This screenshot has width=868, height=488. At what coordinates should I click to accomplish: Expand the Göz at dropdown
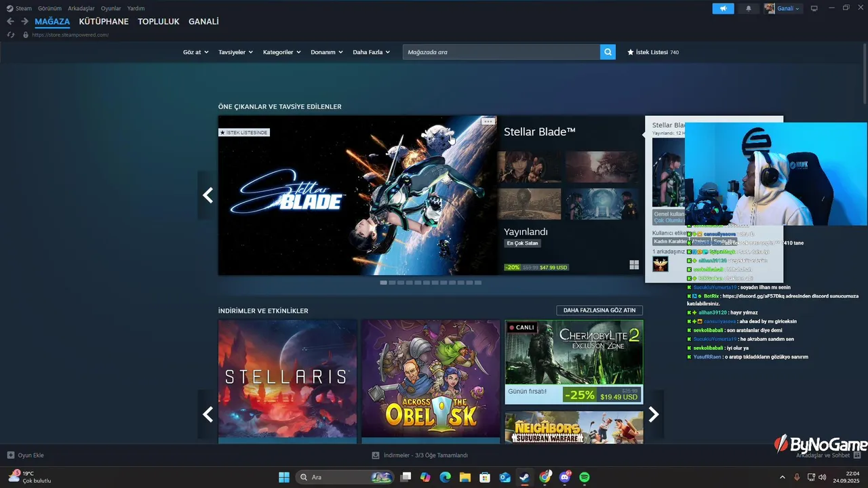[x=195, y=52]
